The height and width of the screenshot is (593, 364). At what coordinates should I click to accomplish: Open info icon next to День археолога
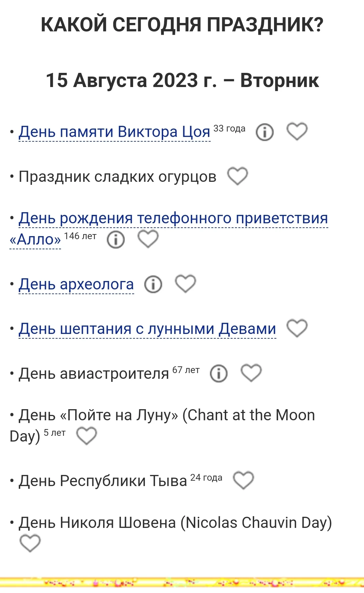click(153, 284)
